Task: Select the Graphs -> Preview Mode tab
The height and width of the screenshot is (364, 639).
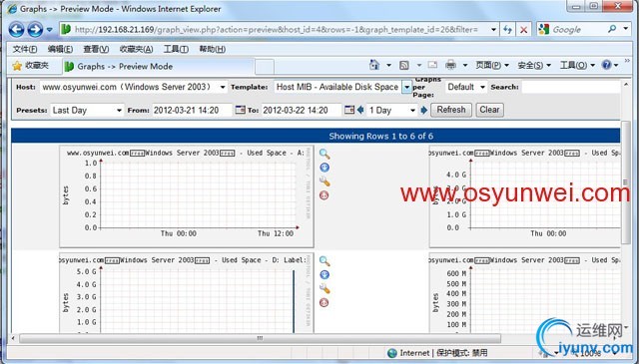Action: 159,67
